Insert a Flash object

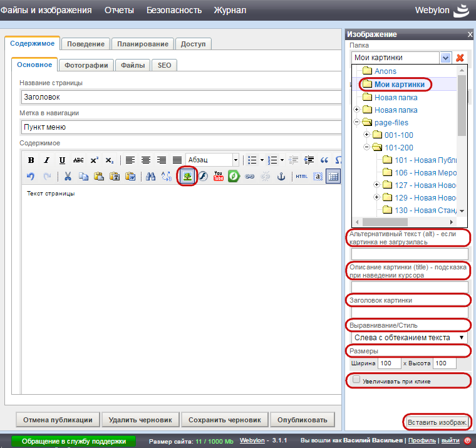point(203,176)
